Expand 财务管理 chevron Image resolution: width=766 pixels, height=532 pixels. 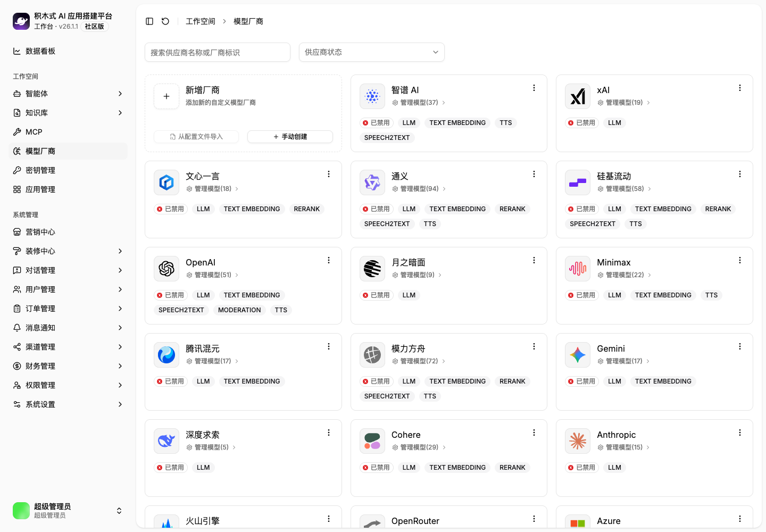[x=120, y=366]
